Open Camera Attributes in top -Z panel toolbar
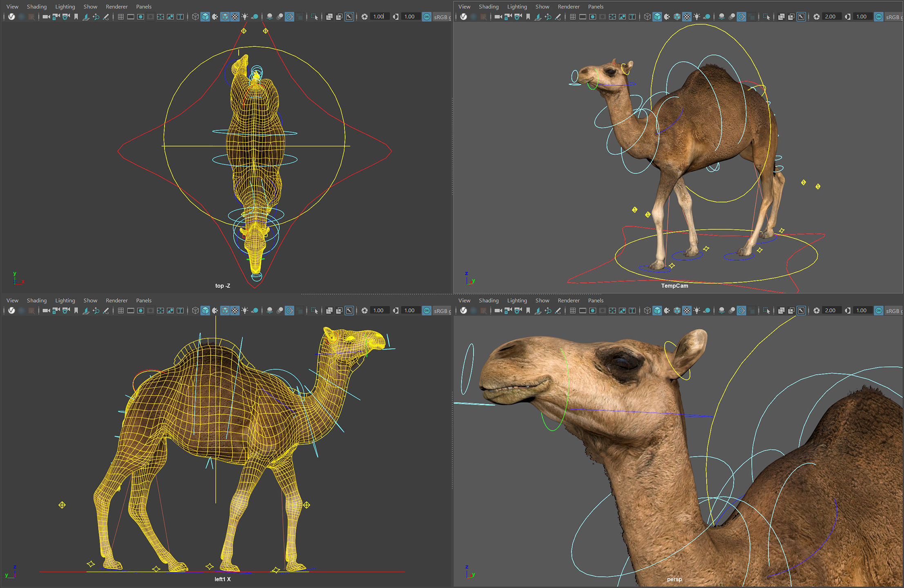This screenshot has width=904, height=588. (66, 17)
